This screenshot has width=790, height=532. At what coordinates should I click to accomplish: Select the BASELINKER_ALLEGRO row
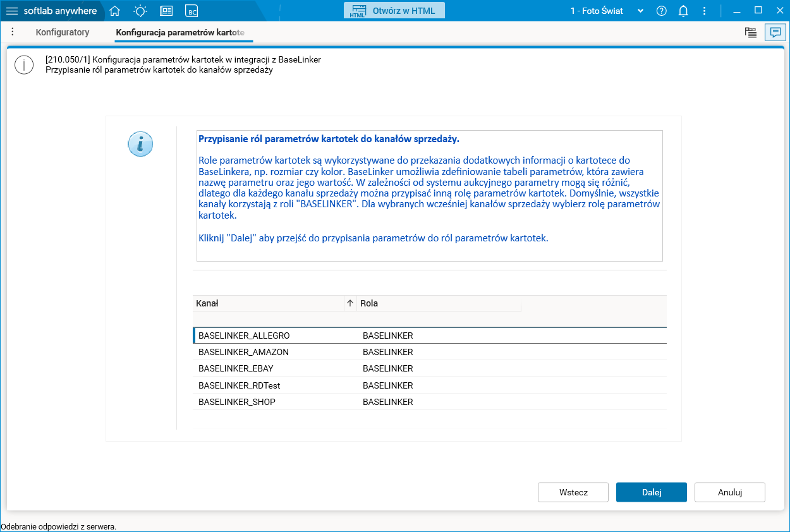click(430, 336)
